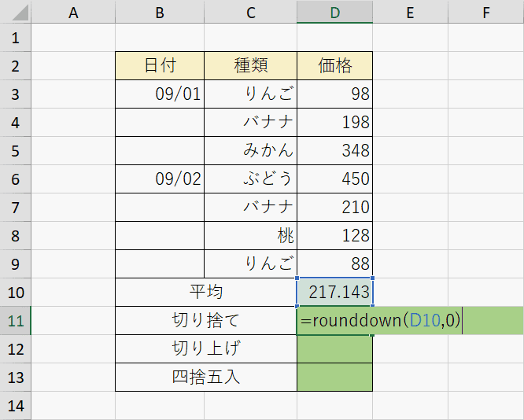Select row 12 header

16,349
